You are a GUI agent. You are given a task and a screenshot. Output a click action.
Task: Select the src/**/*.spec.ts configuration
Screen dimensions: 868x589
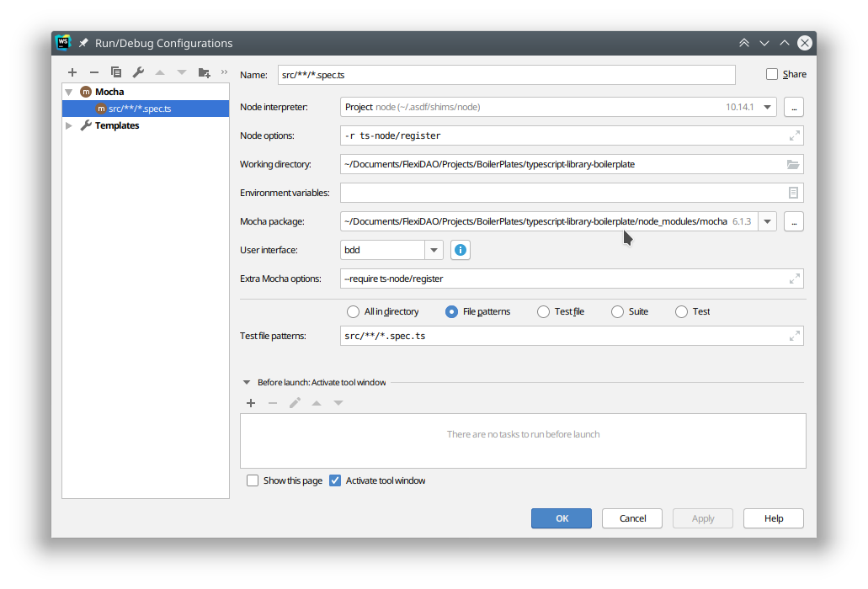point(140,108)
